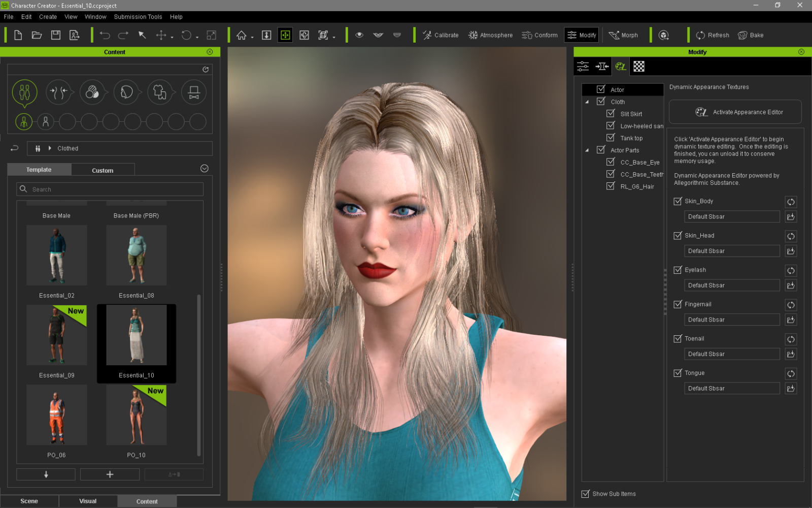
Task: Select the Cloth category icon in Content
Action: coord(159,92)
